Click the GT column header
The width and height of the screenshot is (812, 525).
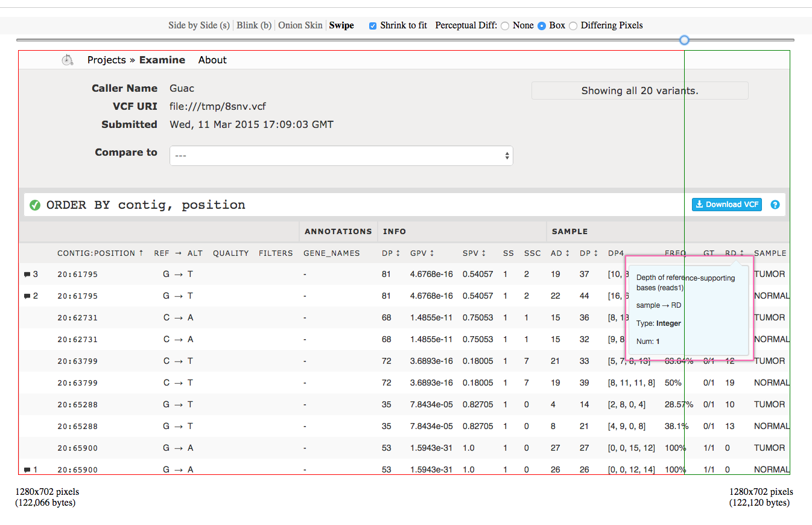pyautogui.click(x=709, y=253)
